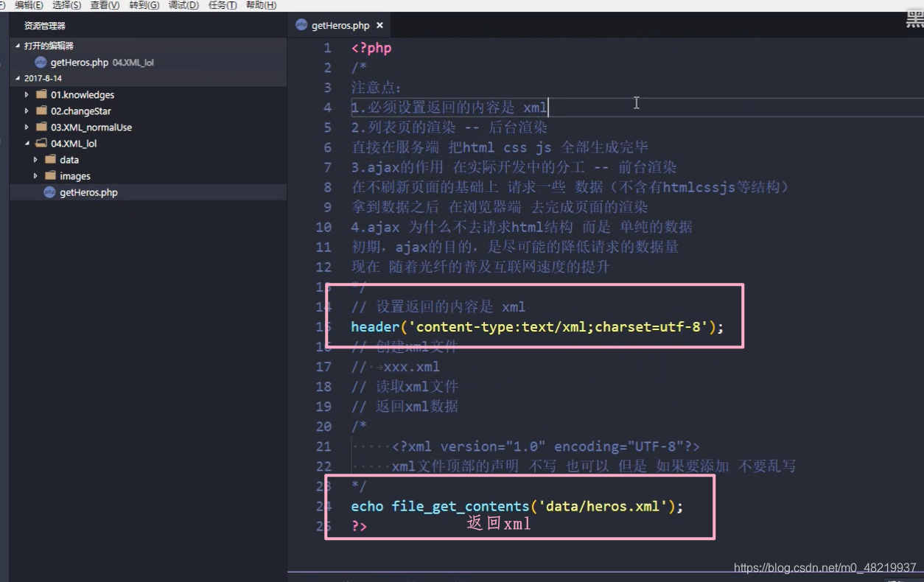This screenshot has width=924, height=582.
Task: Switch to the getHeros.php tab label
Action: point(340,25)
